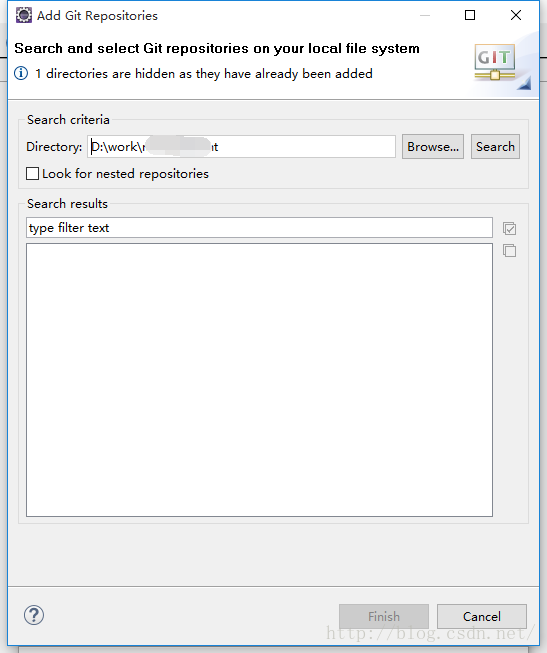The height and width of the screenshot is (653, 547).
Task: Click the Browse... button
Action: (433, 147)
